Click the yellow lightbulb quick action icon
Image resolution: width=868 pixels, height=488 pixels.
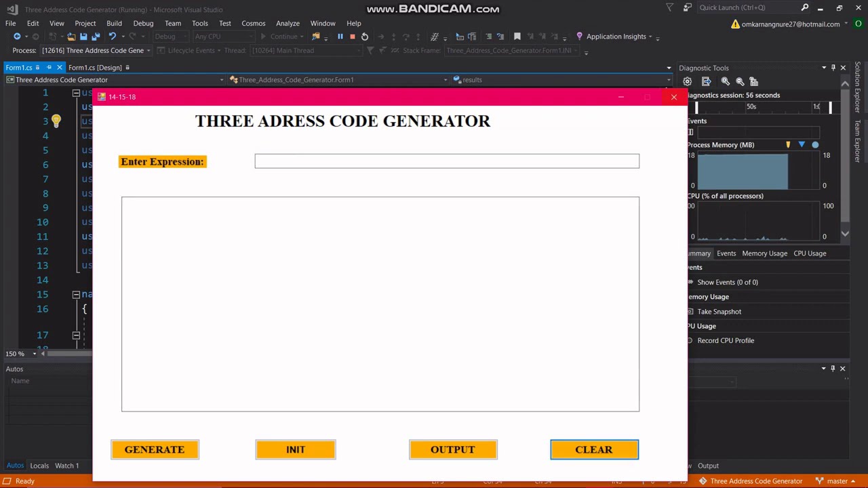(x=56, y=121)
